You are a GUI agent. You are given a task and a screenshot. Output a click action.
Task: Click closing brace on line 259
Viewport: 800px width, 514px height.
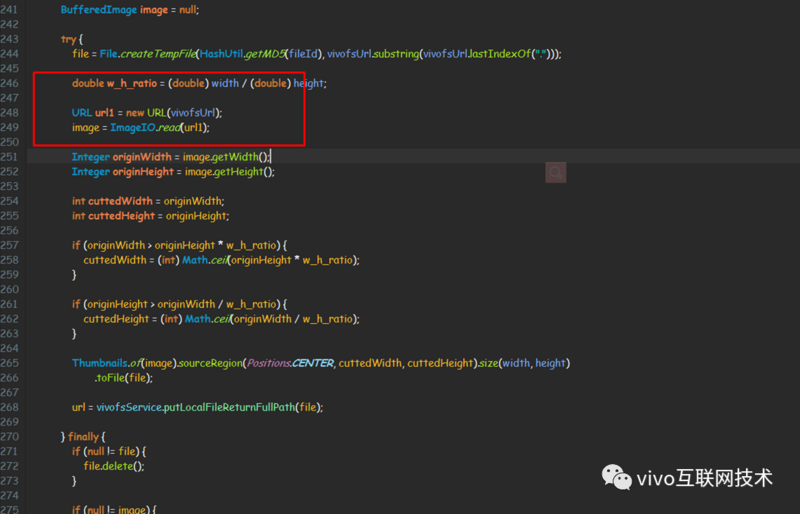tap(74, 275)
